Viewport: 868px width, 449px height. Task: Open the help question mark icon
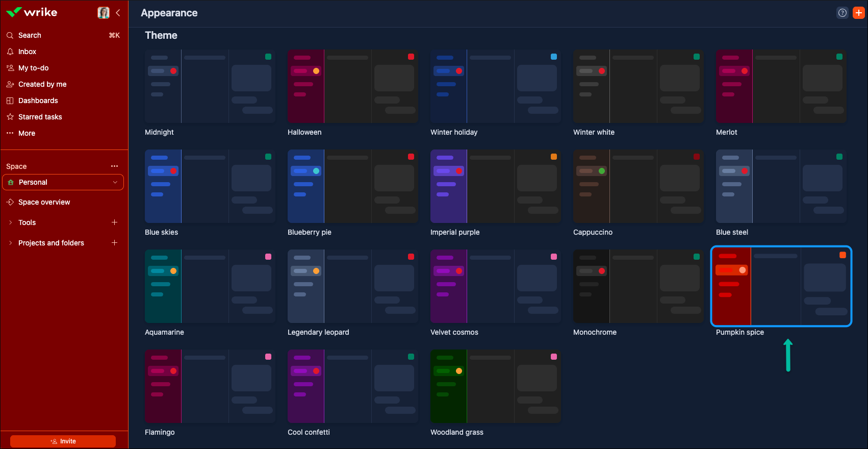click(843, 13)
